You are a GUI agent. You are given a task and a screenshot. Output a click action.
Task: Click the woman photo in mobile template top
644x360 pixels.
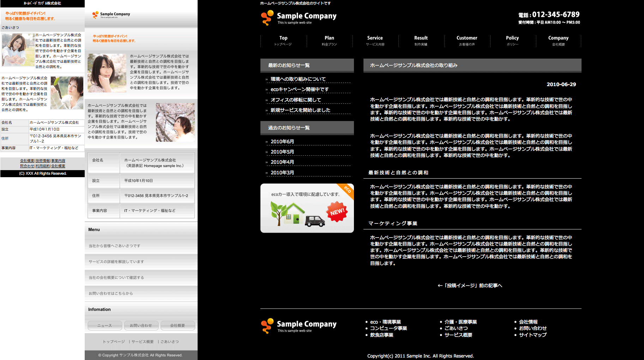click(x=18, y=50)
